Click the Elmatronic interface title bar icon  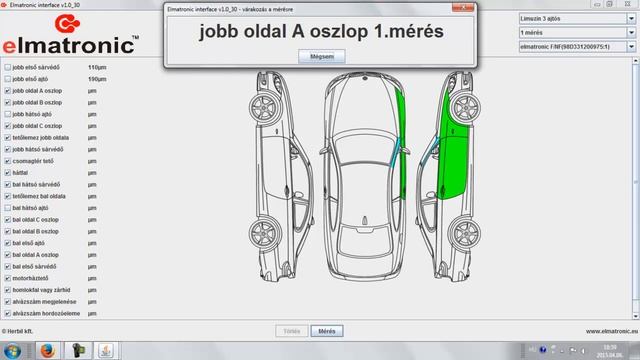(4, 5)
